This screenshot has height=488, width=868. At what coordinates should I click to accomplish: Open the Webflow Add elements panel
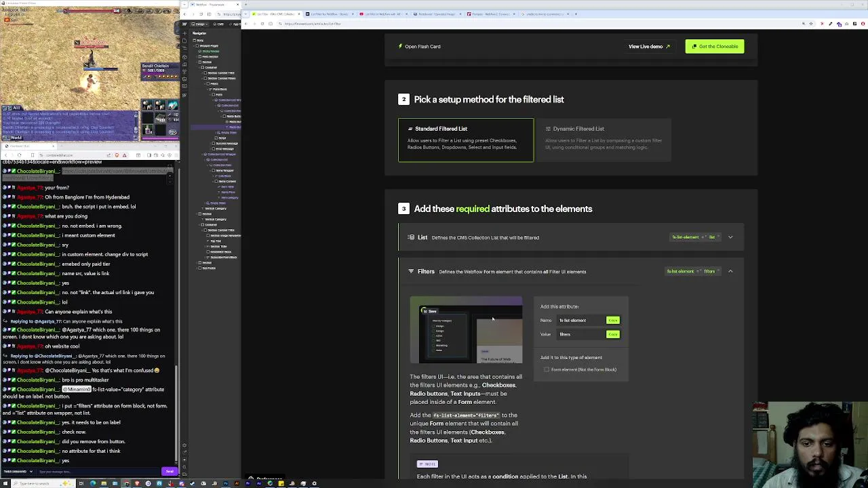184,33
